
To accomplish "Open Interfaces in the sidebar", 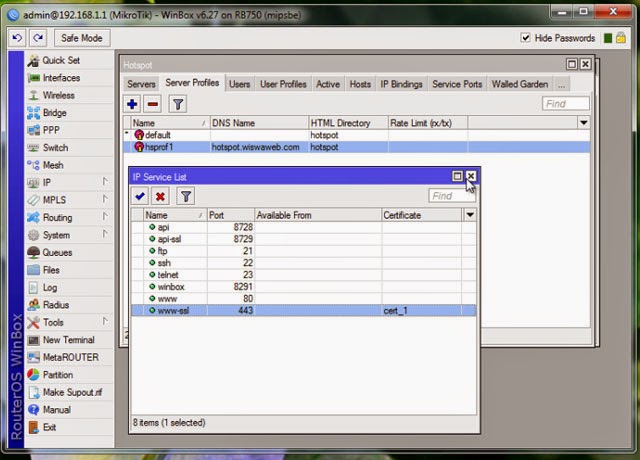I will [x=69, y=78].
